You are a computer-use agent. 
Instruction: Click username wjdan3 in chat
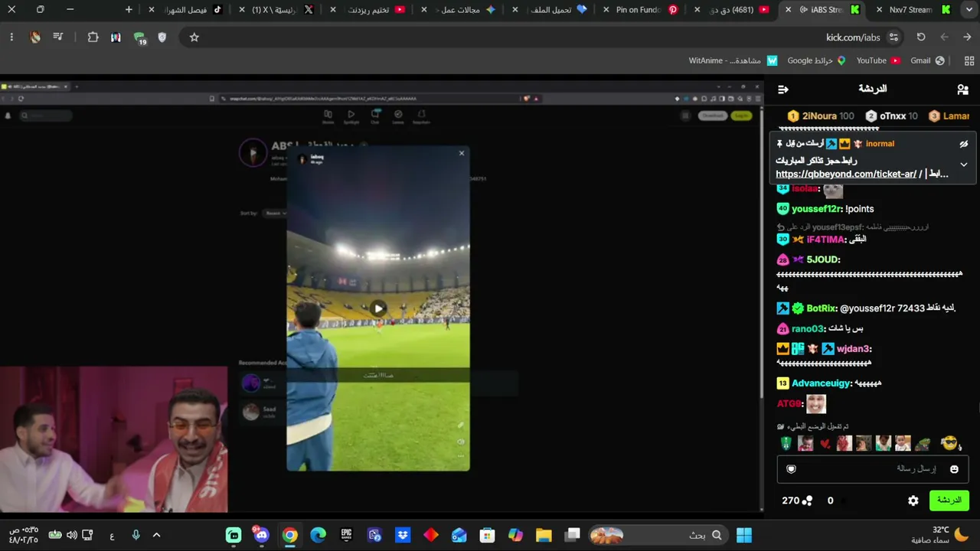852,349
